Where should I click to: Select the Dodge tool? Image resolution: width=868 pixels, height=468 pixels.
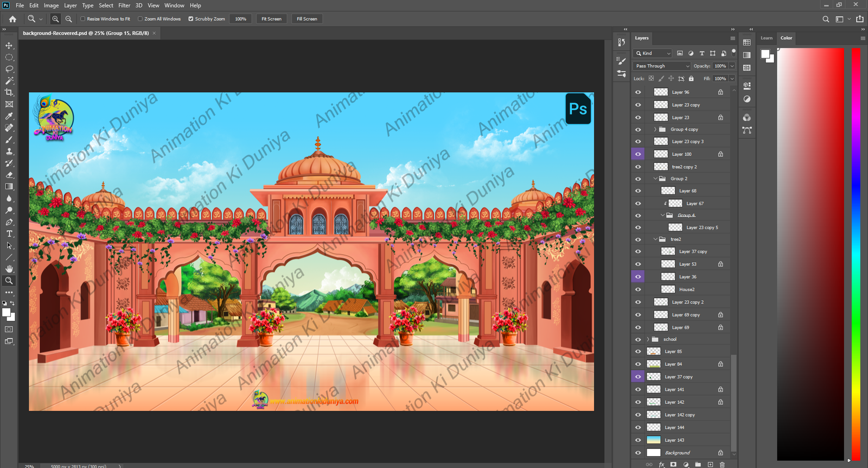point(9,210)
